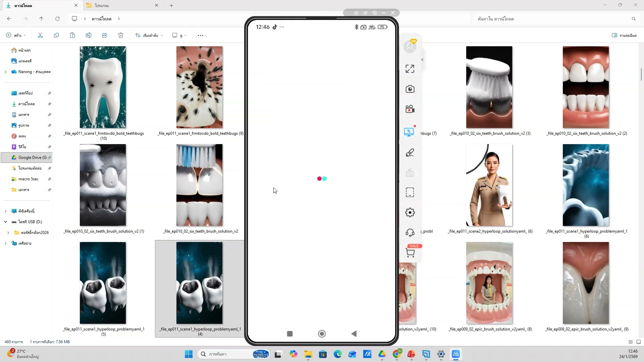
Task: Open the mirroring app settings gear
Action: 410,212
